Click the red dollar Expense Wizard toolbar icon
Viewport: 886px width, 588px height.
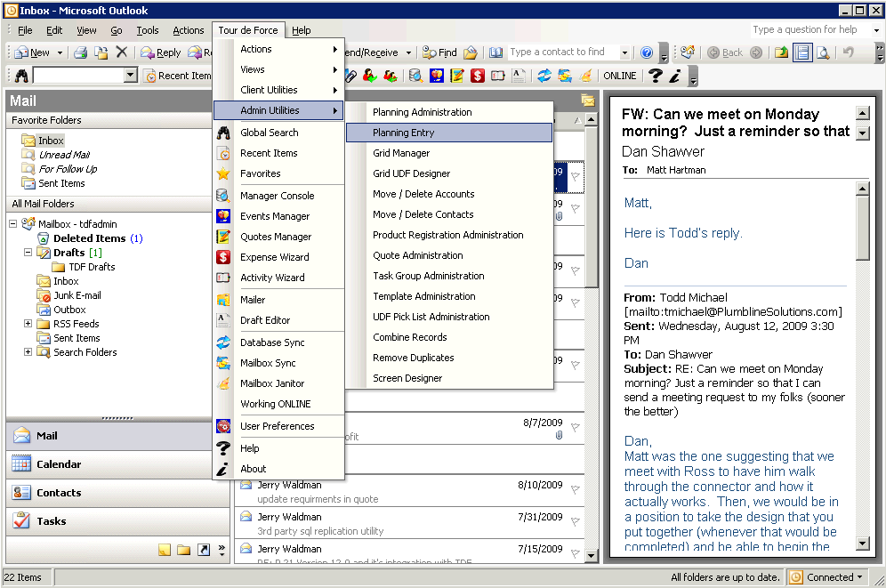coord(478,75)
